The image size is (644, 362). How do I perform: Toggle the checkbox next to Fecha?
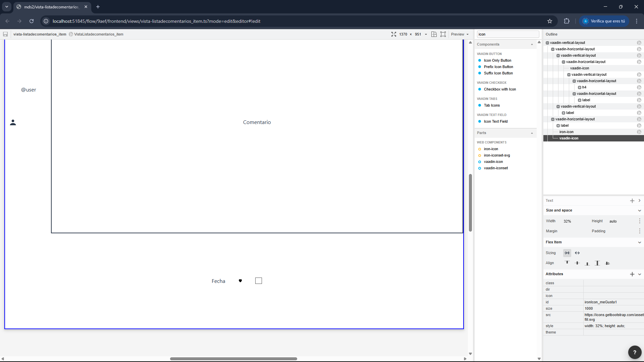(x=258, y=281)
